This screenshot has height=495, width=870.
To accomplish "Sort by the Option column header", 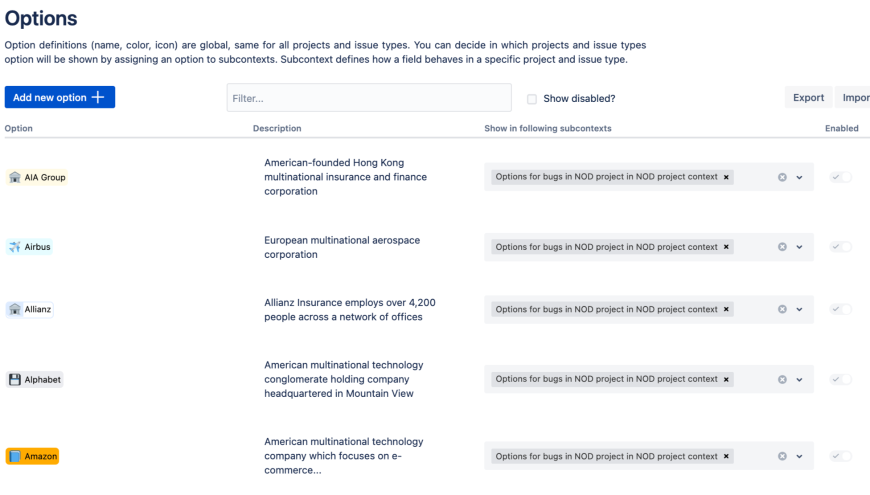I will pos(19,128).
